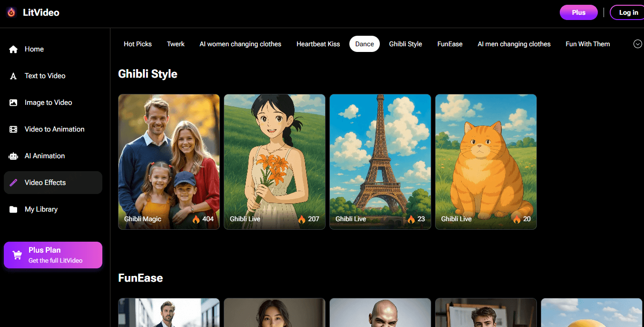Open FunEase thumbnail of man in suit

[169, 313]
